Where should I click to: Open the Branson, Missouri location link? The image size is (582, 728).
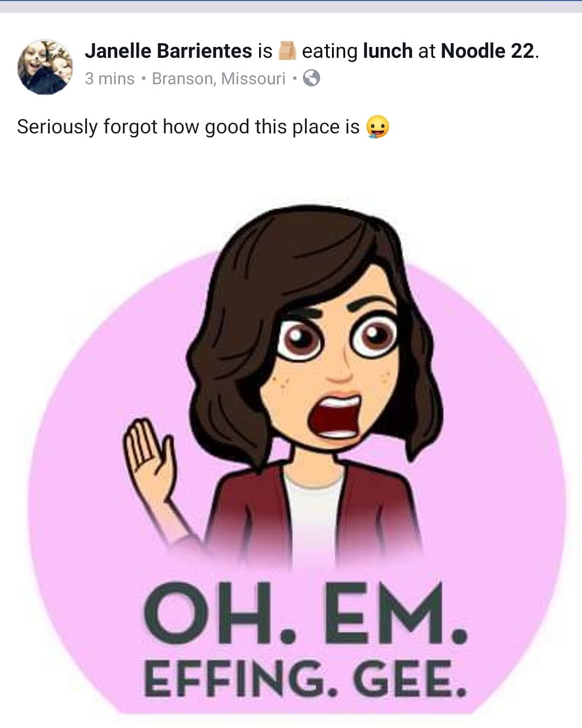(x=219, y=79)
